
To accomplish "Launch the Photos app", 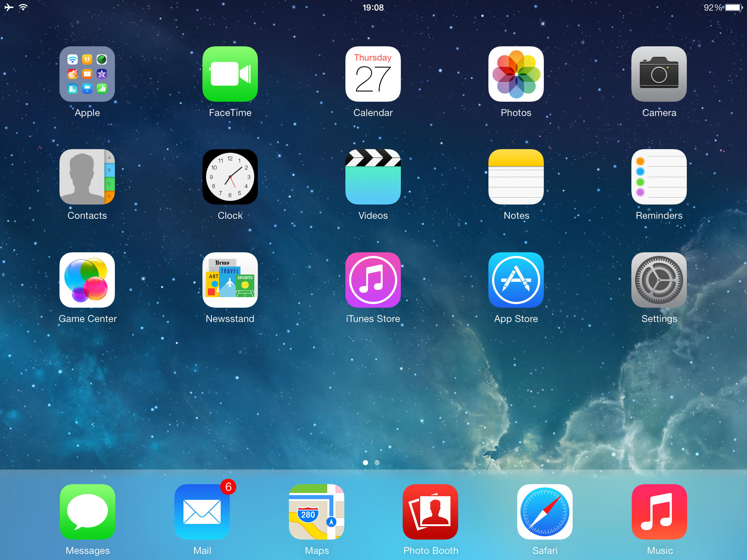I will coord(516,74).
